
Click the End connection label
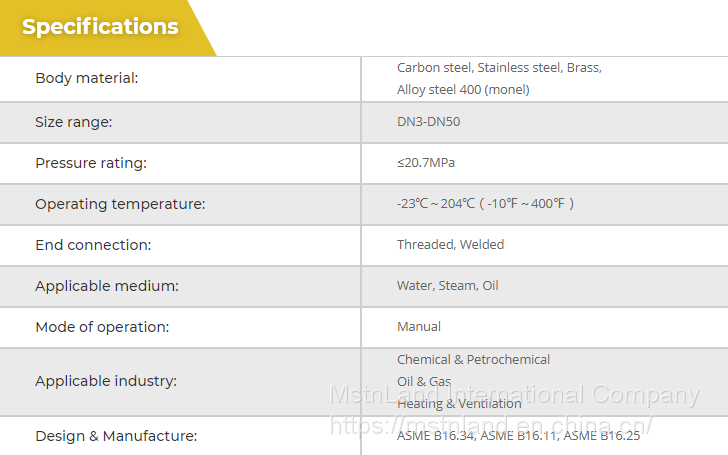tap(93, 245)
